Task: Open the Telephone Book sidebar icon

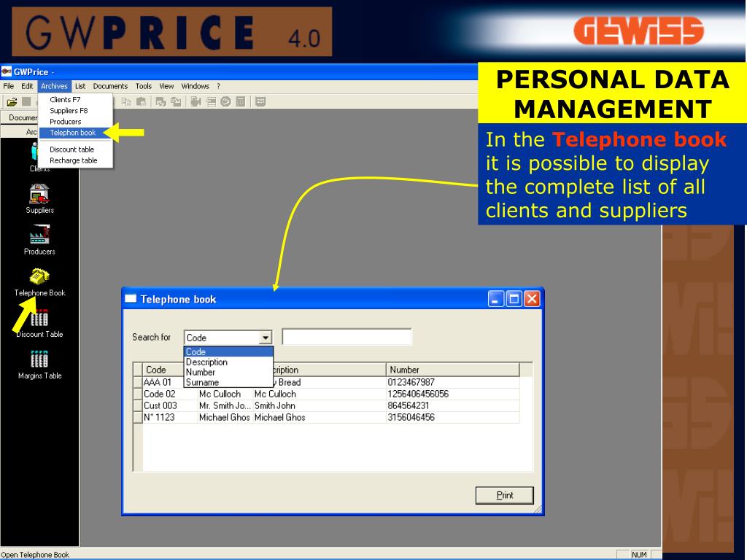Action: [x=39, y=276]
